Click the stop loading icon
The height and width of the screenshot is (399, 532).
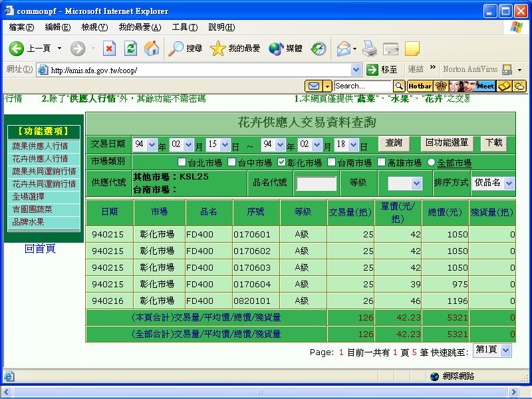click(110, 47)
